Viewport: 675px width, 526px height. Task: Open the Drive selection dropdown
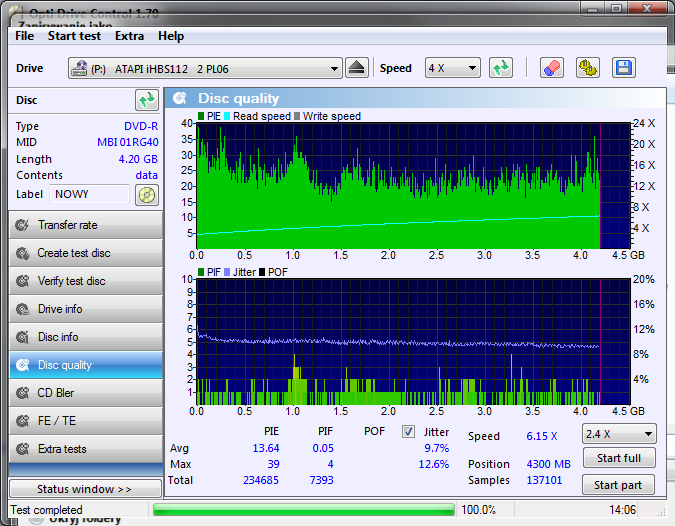click(205, 68)
